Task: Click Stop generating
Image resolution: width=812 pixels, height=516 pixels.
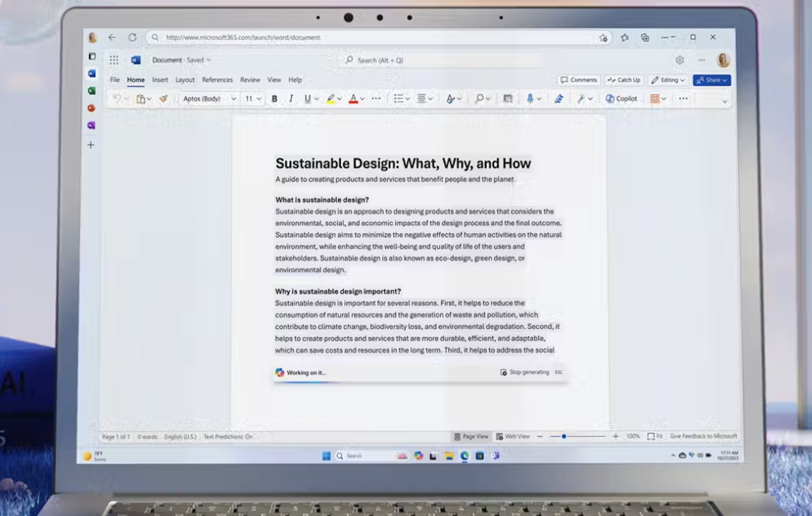Action: (x=525, y=372)
